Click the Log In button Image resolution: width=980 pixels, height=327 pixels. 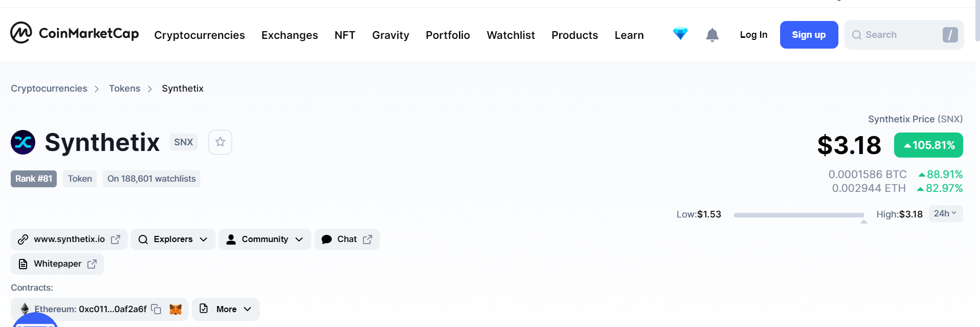[x=753, y=35]
